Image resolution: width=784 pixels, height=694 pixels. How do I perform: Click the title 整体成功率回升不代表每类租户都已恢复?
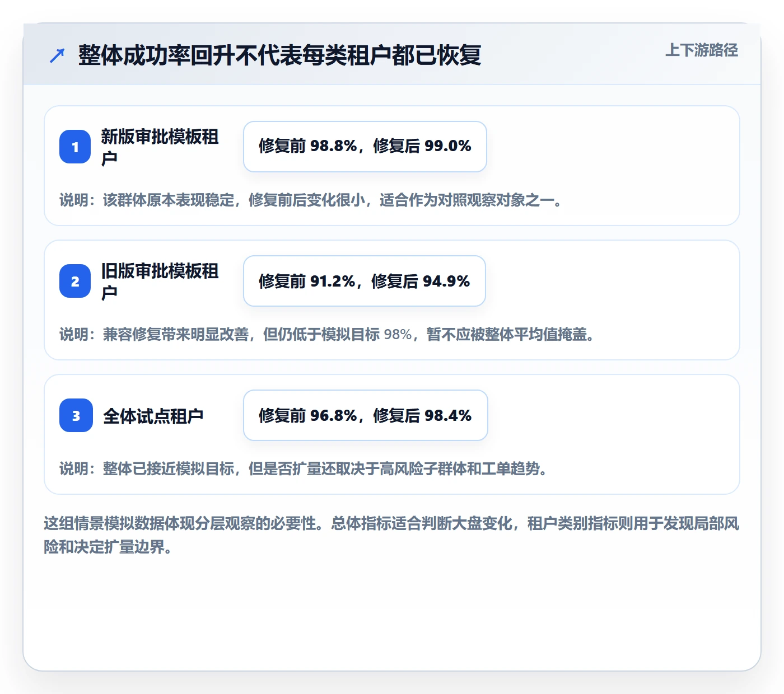(x=279, y=55)
